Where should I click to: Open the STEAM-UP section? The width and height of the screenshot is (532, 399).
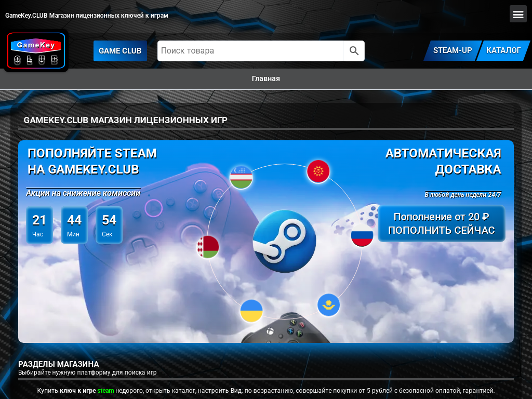(453, 50)
